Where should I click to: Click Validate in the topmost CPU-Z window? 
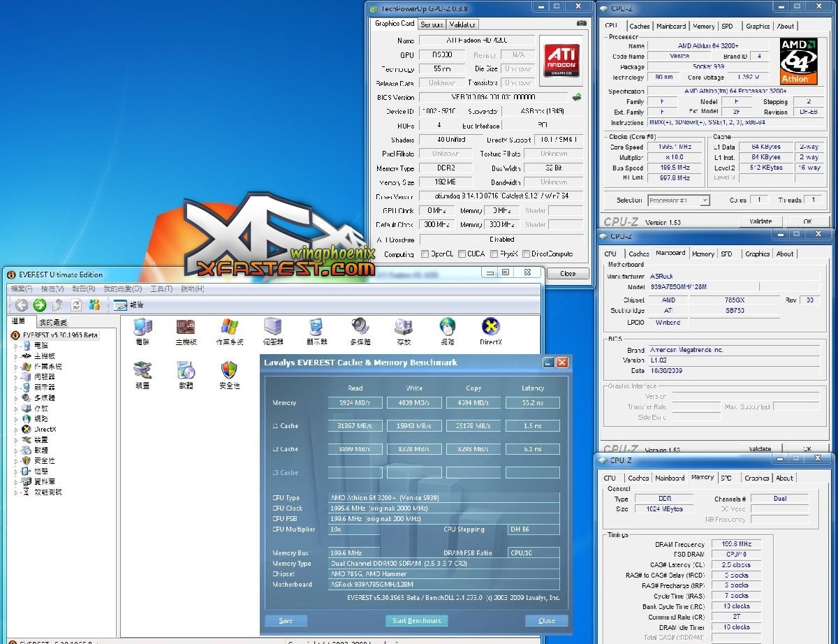click(x=760, y=221)
